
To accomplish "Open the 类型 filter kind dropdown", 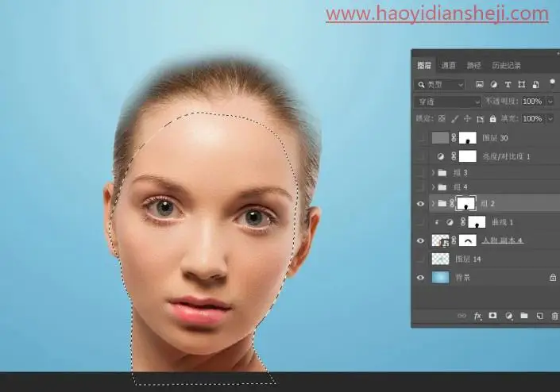I will pos(439,85).
